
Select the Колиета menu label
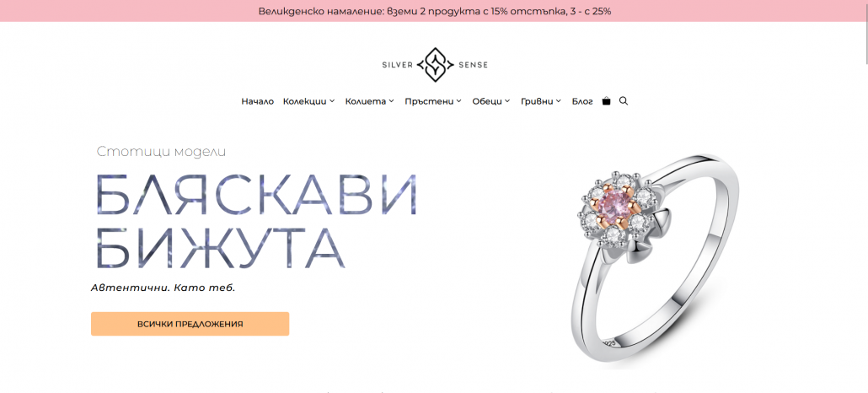pos(366,101)
